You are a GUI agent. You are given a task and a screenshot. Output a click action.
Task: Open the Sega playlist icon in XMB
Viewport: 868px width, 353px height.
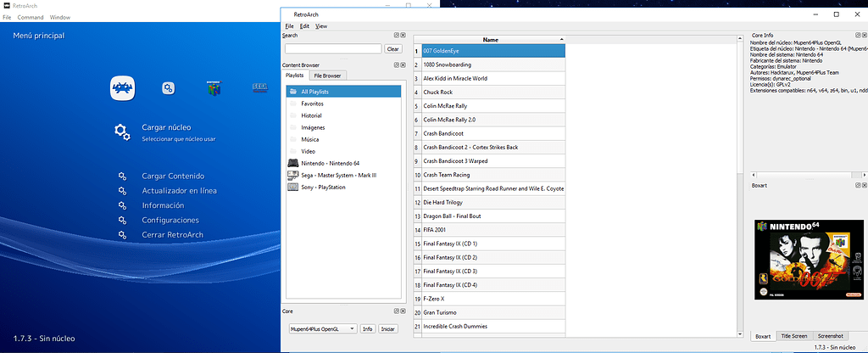pos(260,87)
